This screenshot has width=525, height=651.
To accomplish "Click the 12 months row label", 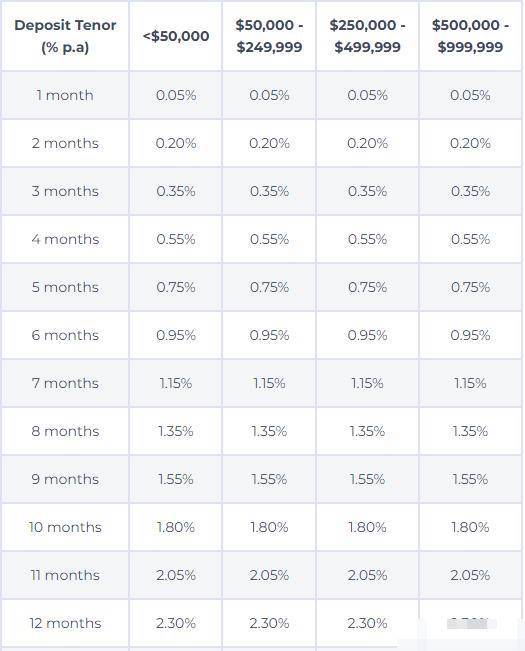I will tap(65, 623).
